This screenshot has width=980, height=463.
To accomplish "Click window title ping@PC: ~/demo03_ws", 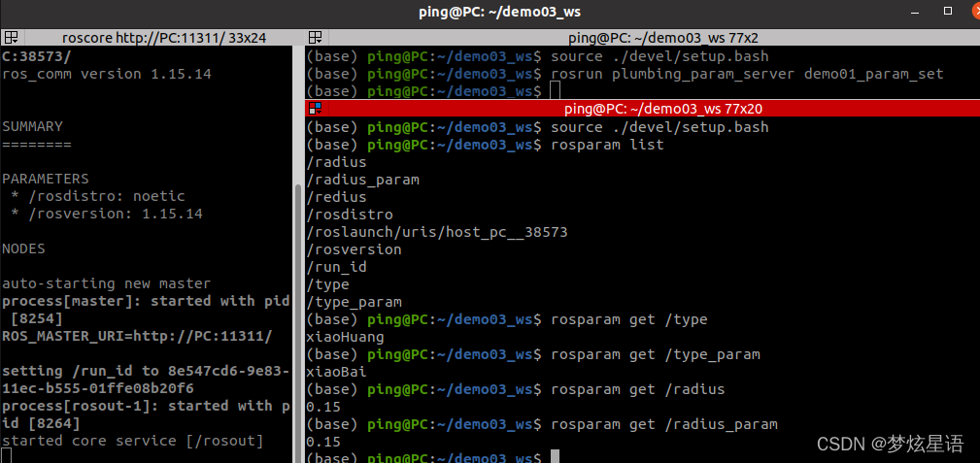I will pyautogui.click(x=499, y=12).
